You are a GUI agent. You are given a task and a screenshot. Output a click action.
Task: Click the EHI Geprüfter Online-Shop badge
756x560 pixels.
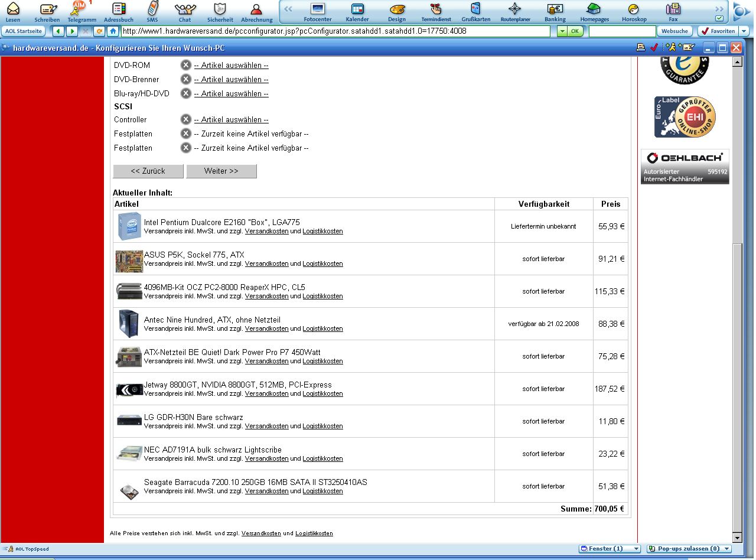tap(685, 117)
